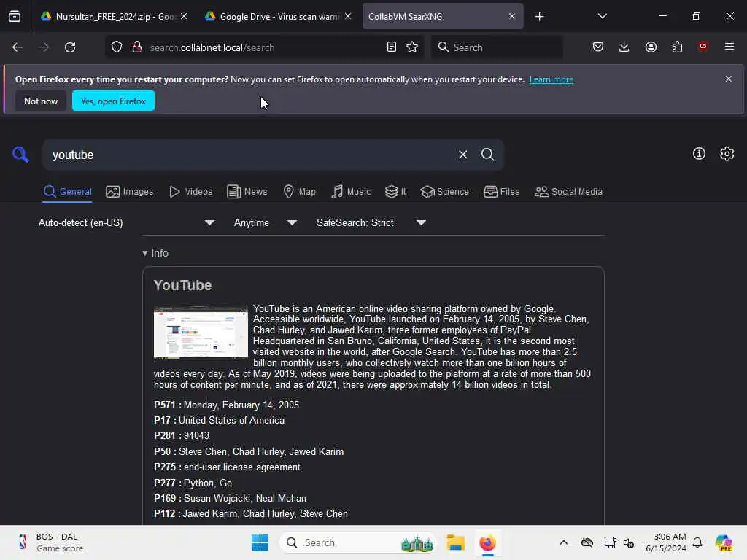Open the extensions puzzle icon
747x560 pixels.
677,47
